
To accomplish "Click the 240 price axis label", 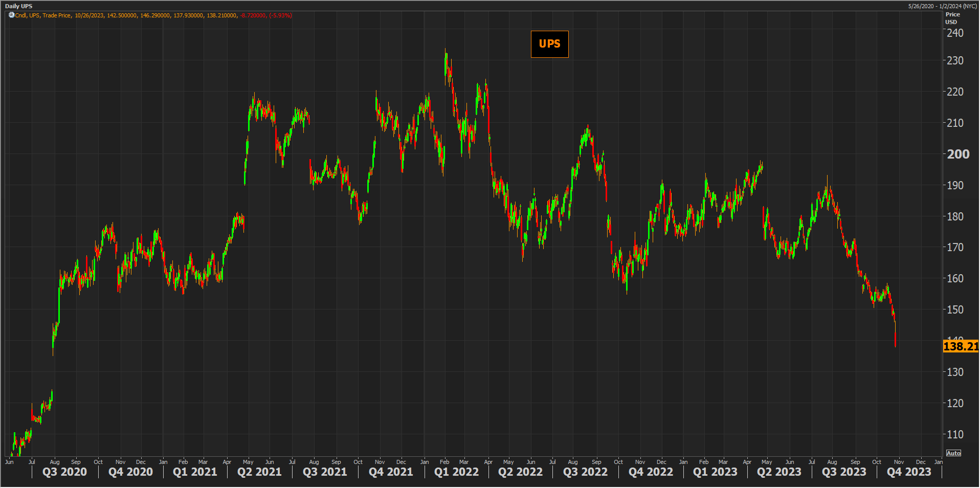I will [x=954, y=33].
